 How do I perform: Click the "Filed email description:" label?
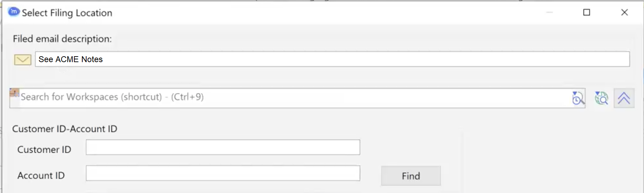click(62, 39)
